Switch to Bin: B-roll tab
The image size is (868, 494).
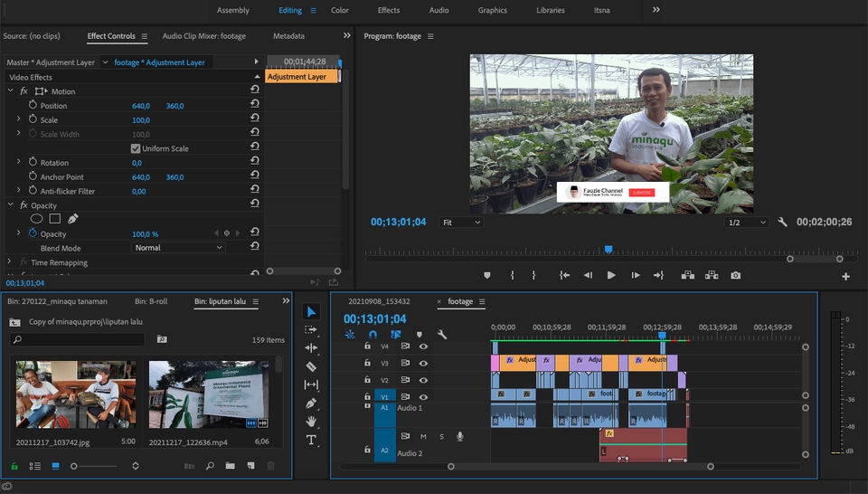coord(151,301)
